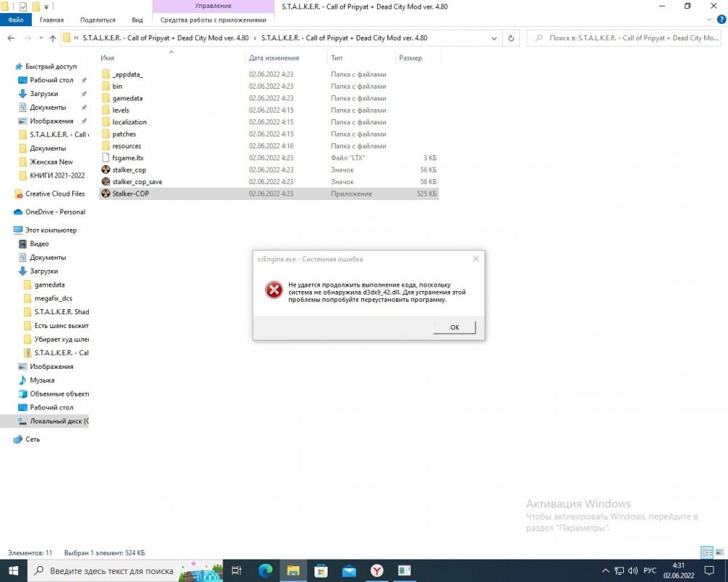Open pinned Рабочий стол under Quick access
This screenshot has width=728, height=582.
coord(51,80)
